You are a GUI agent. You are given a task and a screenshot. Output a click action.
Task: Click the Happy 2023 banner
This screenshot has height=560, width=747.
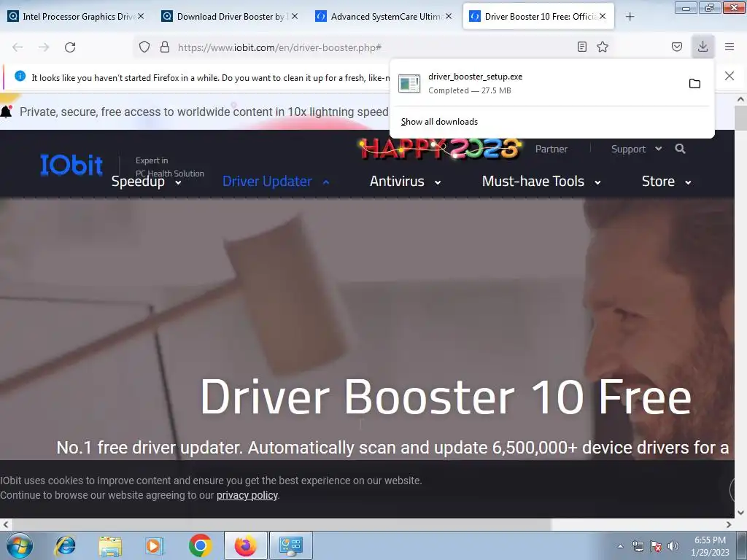pos(440,149)
